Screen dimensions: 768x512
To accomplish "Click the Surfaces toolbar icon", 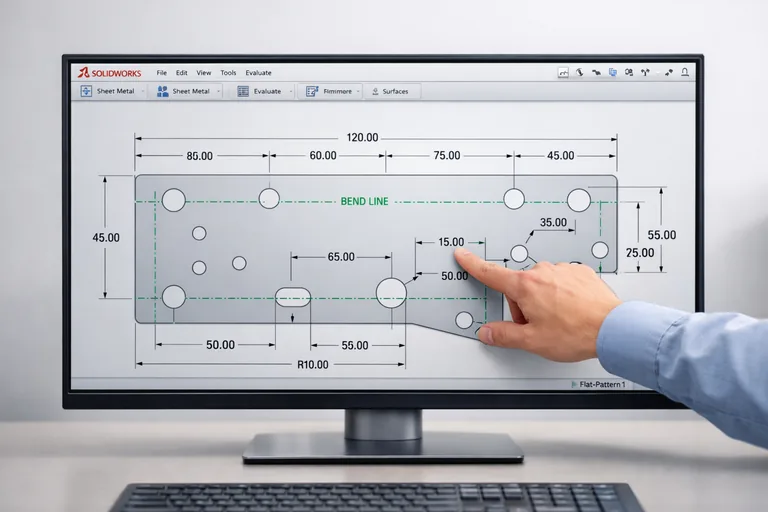I will pyautogui.click(x=375, y=91).
